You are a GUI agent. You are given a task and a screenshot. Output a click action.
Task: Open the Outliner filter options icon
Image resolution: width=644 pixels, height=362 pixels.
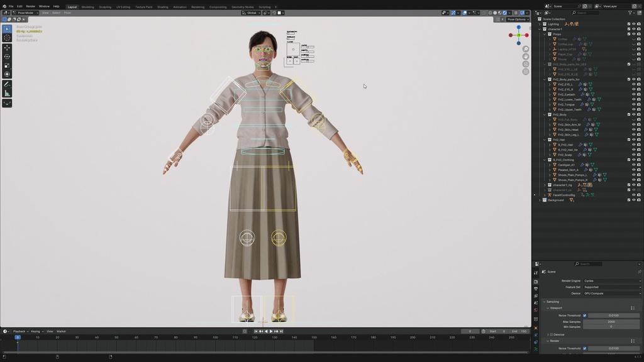pos(630,13)
